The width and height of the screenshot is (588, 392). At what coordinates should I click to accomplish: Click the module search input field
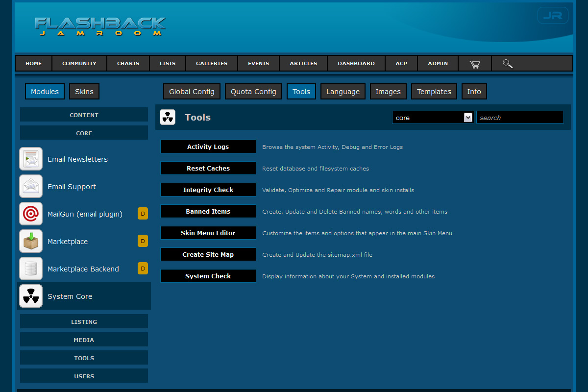point(519,118)
